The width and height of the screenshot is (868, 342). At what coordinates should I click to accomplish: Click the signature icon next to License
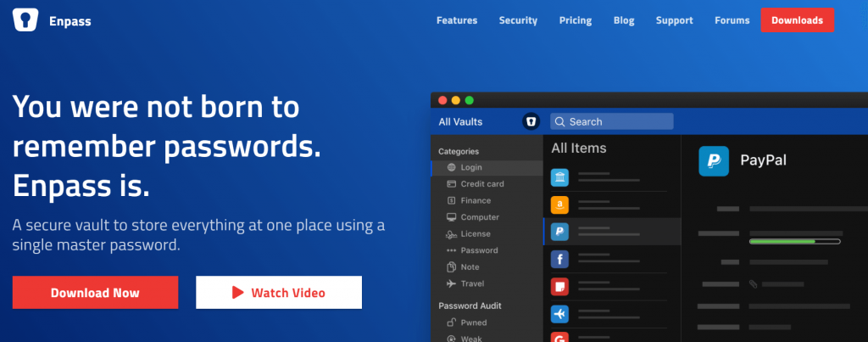(x=451, y=234)
